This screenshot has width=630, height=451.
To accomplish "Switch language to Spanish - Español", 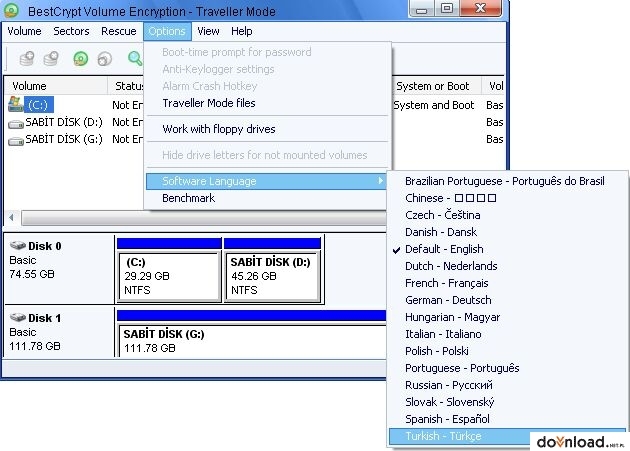I will 507,419.
